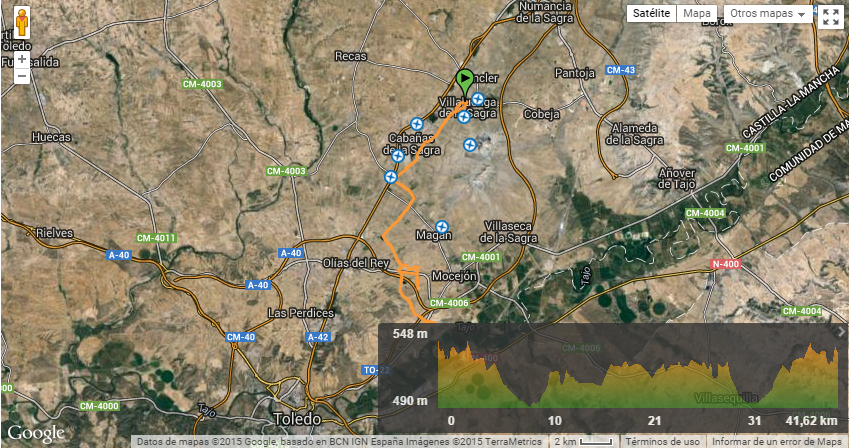Click the Mocejón town label
This screenshot has height=448, width=849.
pos(454,276)
